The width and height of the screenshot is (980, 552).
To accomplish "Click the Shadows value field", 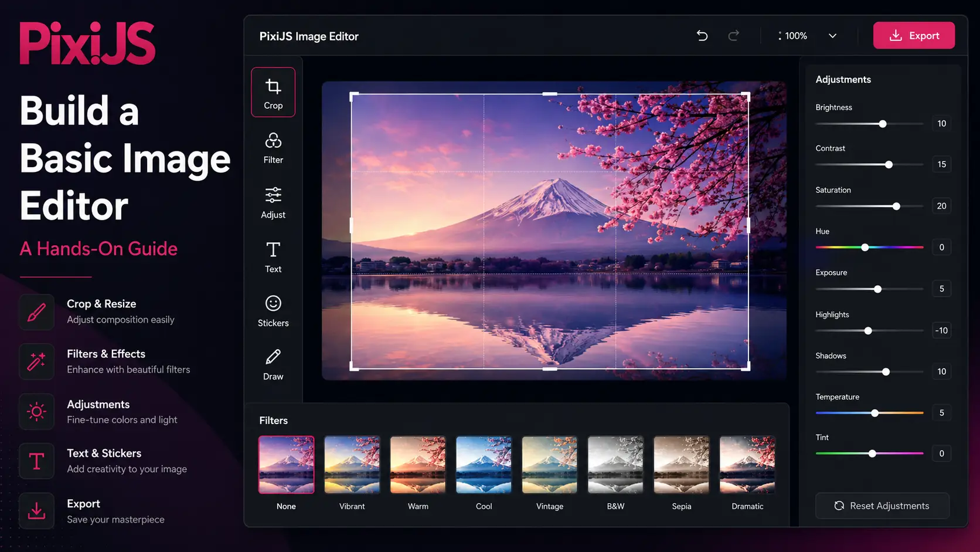I will (x=941, y=371).
